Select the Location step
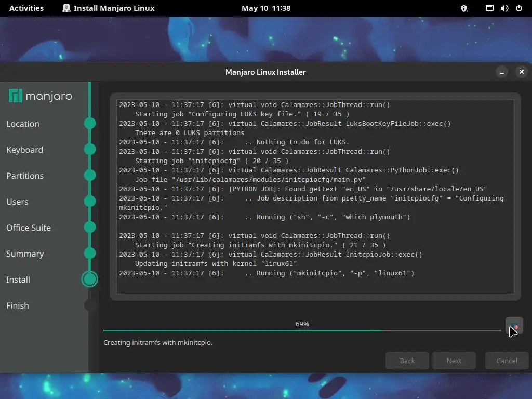The width and height of the screenshot is (532, 399). click(23, 124)
